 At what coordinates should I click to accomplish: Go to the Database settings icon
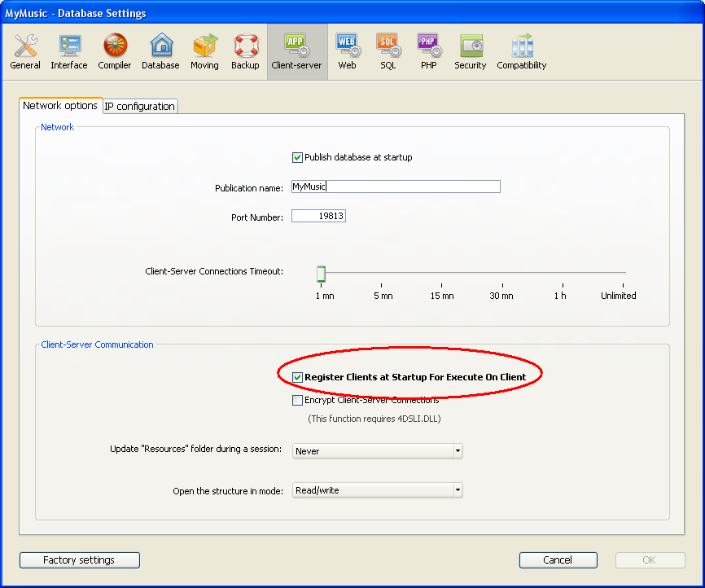[x=160, y=52]
